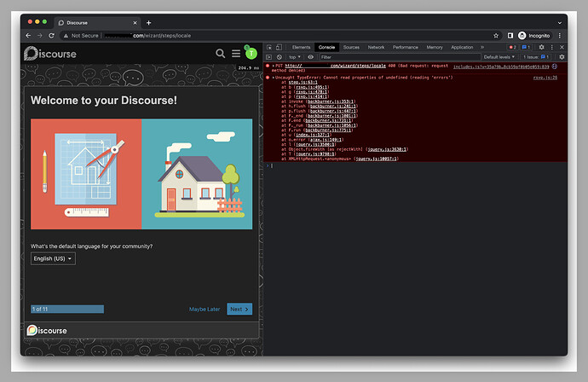The height and width of the screenshot is (382, 588).
Task: Collapse the Uncaught TypeError stack trace
Action: pos(274,78)
